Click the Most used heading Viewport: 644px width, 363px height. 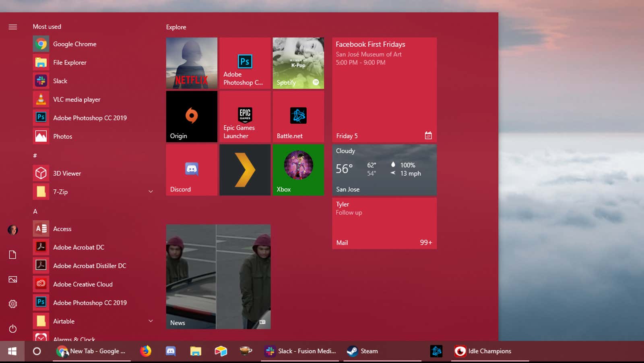click(x=47, y=27)
